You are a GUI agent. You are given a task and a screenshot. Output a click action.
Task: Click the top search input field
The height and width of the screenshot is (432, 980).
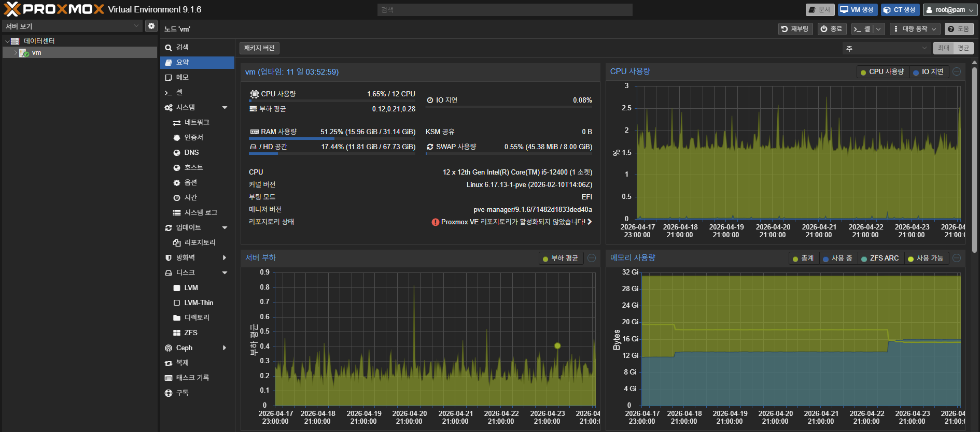pyautogui.click(x=505, y=10)
